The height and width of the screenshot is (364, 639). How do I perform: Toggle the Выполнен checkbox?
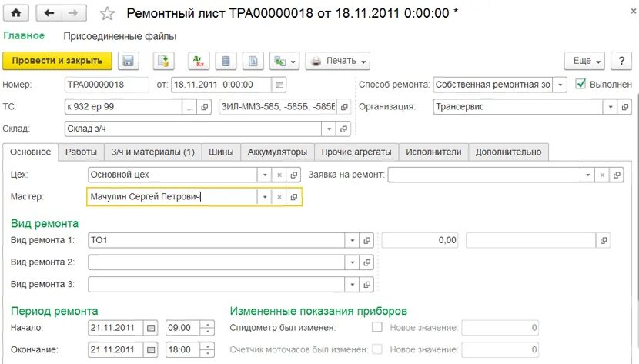(x=580, y=84)
